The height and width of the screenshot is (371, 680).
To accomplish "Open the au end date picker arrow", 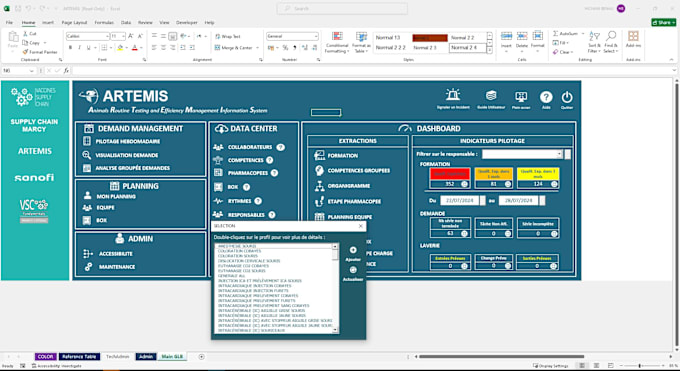I will (x=542, y=200).
